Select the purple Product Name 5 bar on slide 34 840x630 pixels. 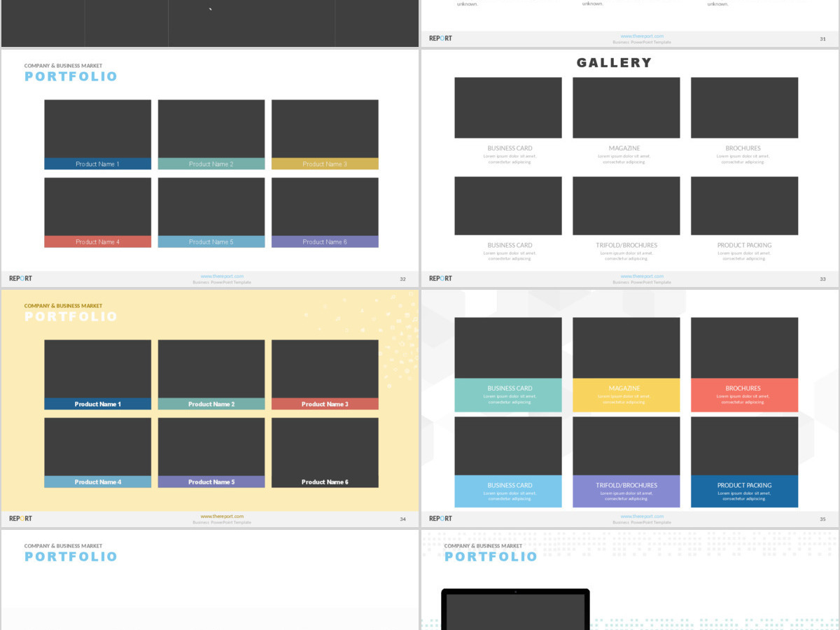(x=211, y=482)
